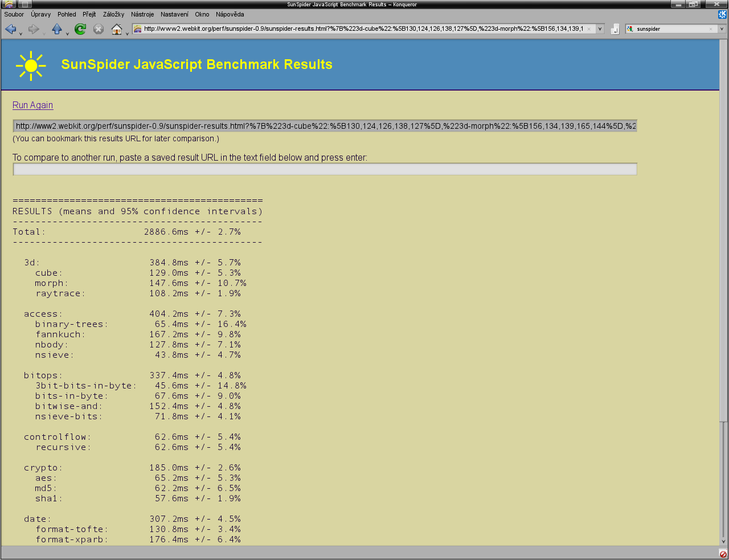Click the sha1 57.6ms row
This screenshot has height=560, width=729.
click(x=138, y=498)
